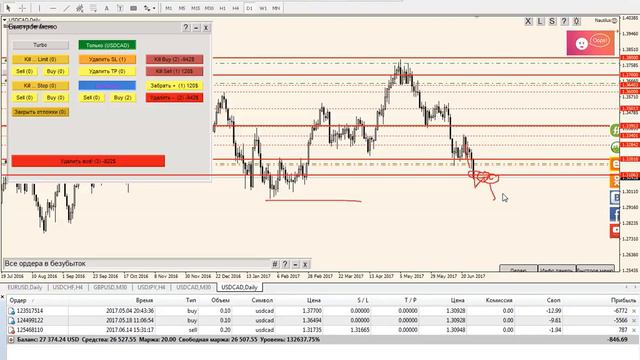Click the L button at chart top-right
The height and width of the screenshot is (360, 640).
point(540,21)
